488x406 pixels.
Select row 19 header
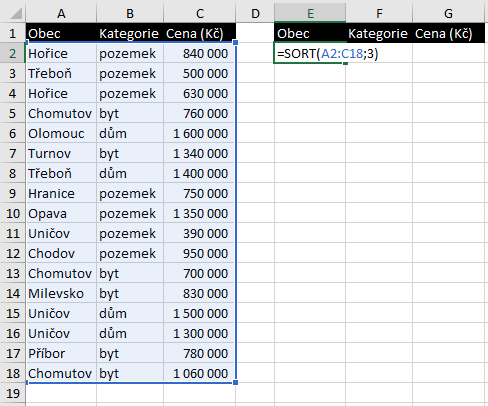[x=12, y=393]
